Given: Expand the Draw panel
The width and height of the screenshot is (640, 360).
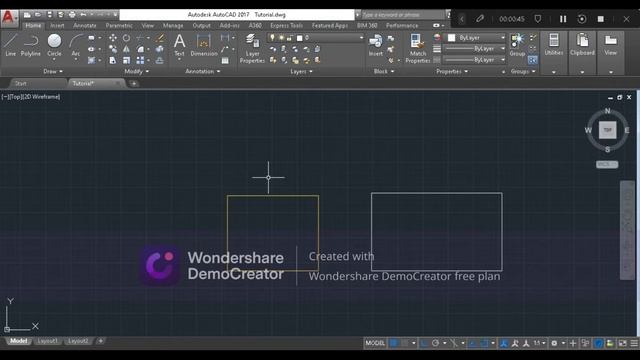Looking at the screenshot, I should point(53,71).
